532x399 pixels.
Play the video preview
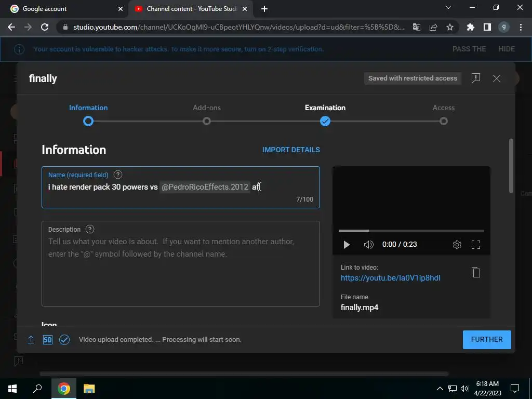[347, 245]
